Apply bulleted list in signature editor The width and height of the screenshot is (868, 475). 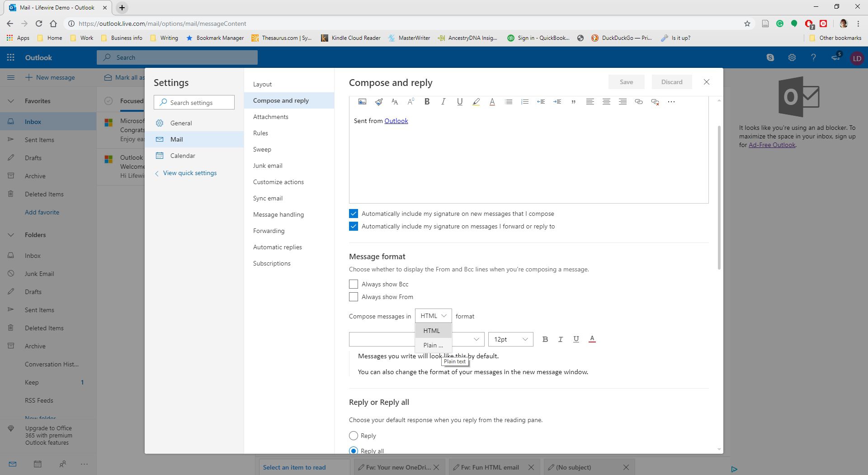point(509,102)
